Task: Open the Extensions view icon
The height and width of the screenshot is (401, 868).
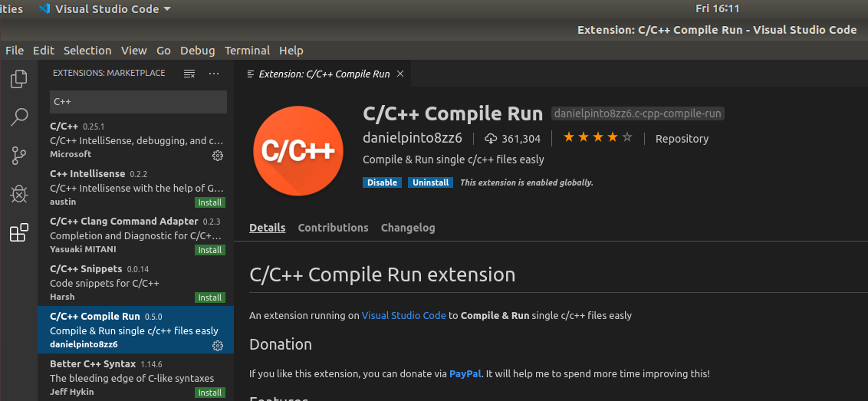Action: coord(19,232)
